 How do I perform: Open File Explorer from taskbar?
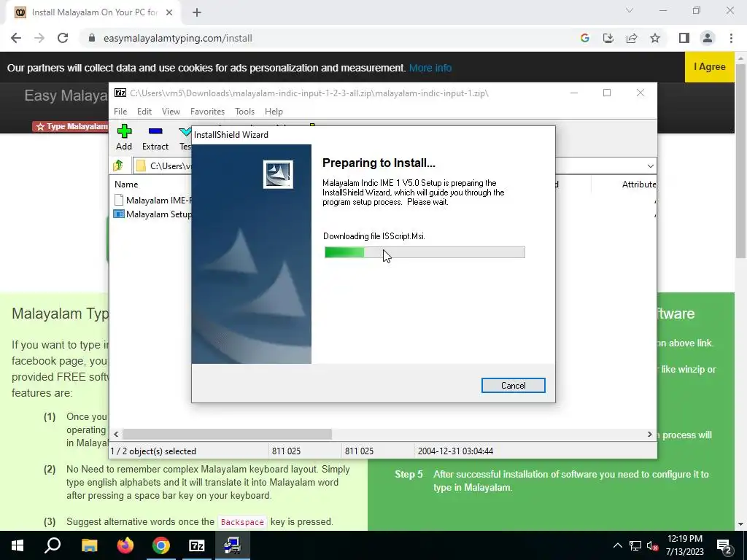(89, 545)
